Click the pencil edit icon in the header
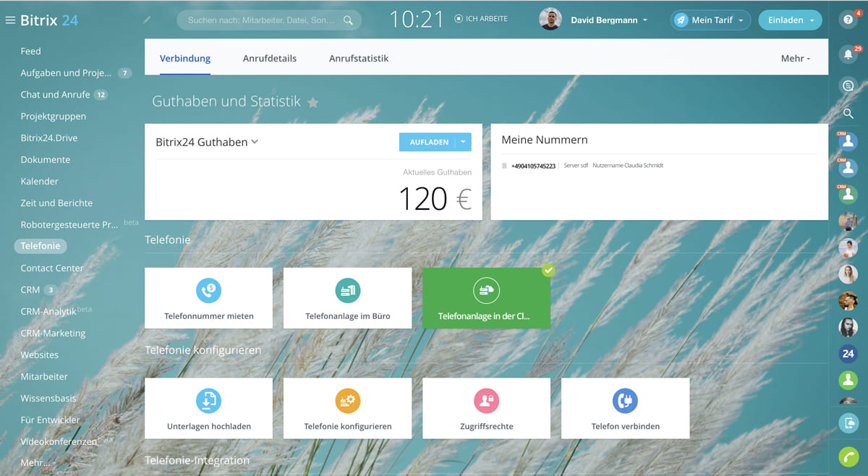868x476 pixels. pos(148,20)
